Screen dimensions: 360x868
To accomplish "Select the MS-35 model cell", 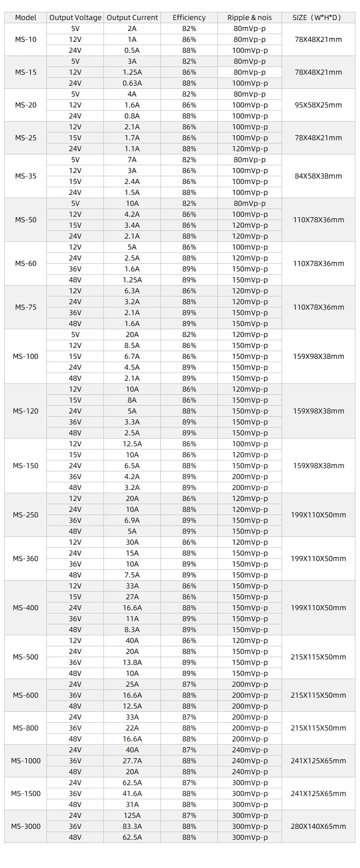I will (26, 176).
